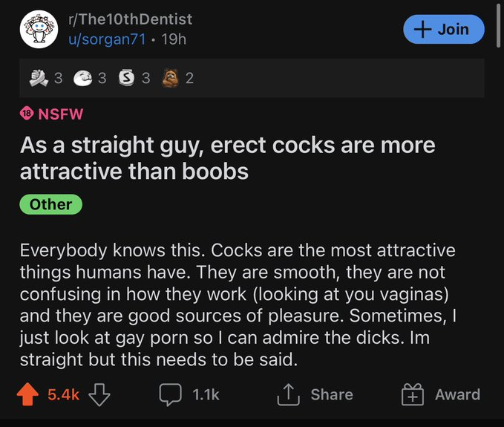The image size is (504, 427).
Task: Click the scrollbar on the right edge
Action: pyautogui.click(x=499, y=26)
